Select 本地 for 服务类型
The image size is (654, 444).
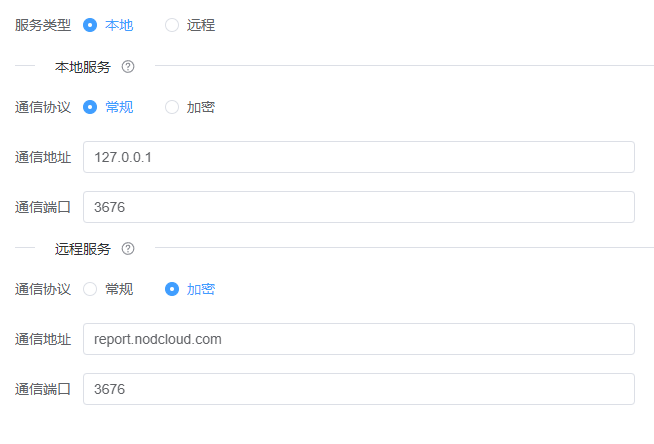click(90, 25)
